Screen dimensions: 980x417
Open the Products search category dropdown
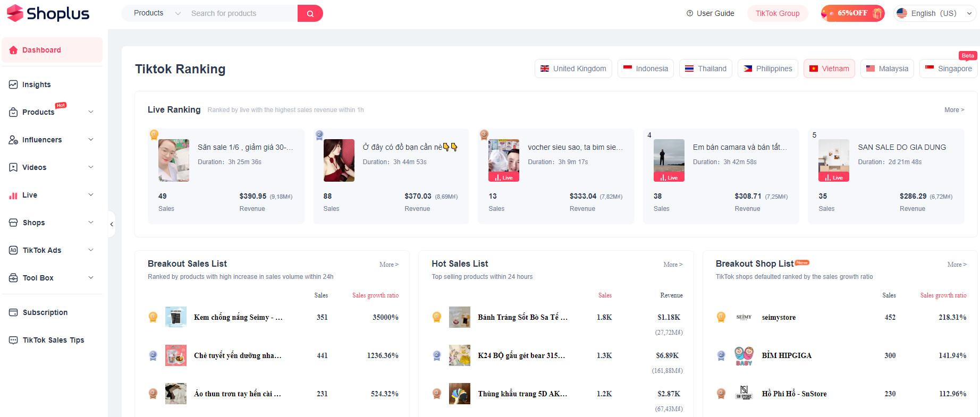(x=157, y=13)
